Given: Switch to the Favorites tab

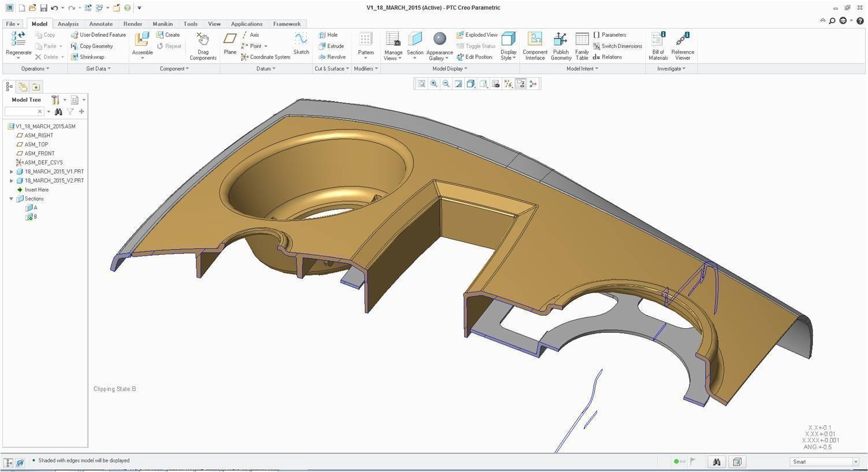Looking at the screenshot, I should coord(36,87).
